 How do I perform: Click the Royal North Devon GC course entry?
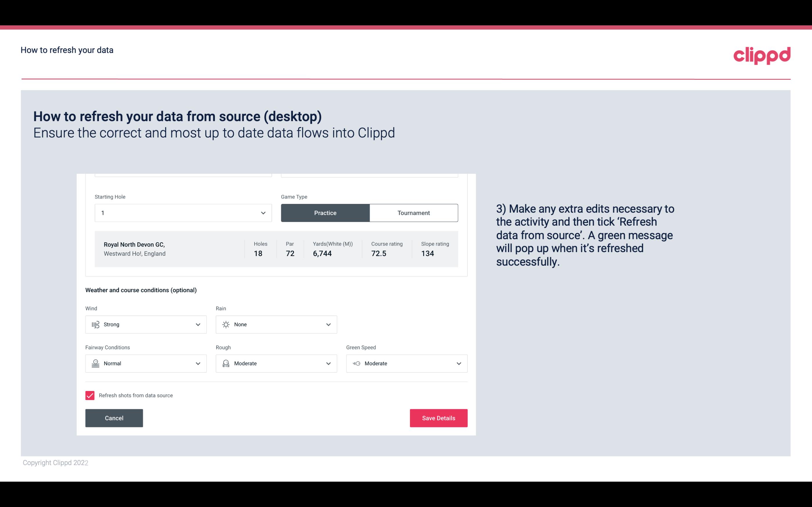tap(276, 249)
